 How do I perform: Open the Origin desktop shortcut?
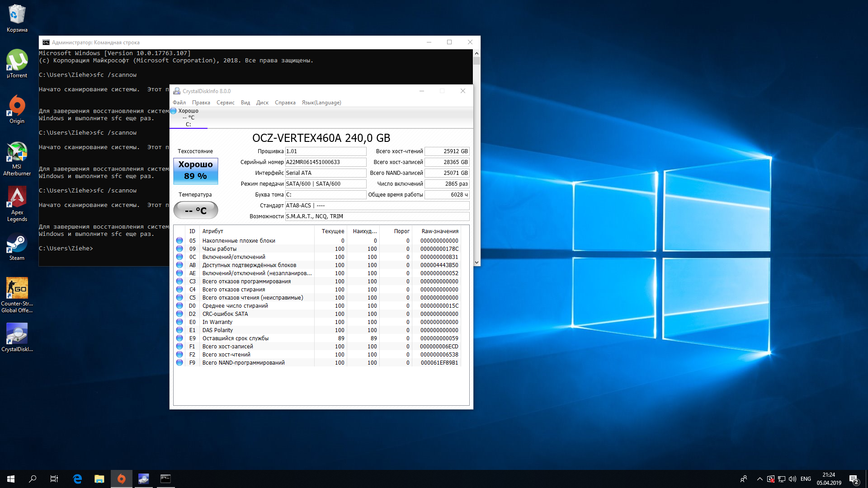pyautogui.click(x=17, y=108)
